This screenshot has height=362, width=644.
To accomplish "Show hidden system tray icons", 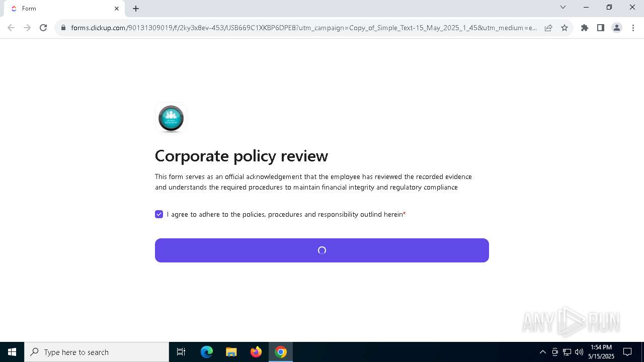I will (x=542, y=352).
